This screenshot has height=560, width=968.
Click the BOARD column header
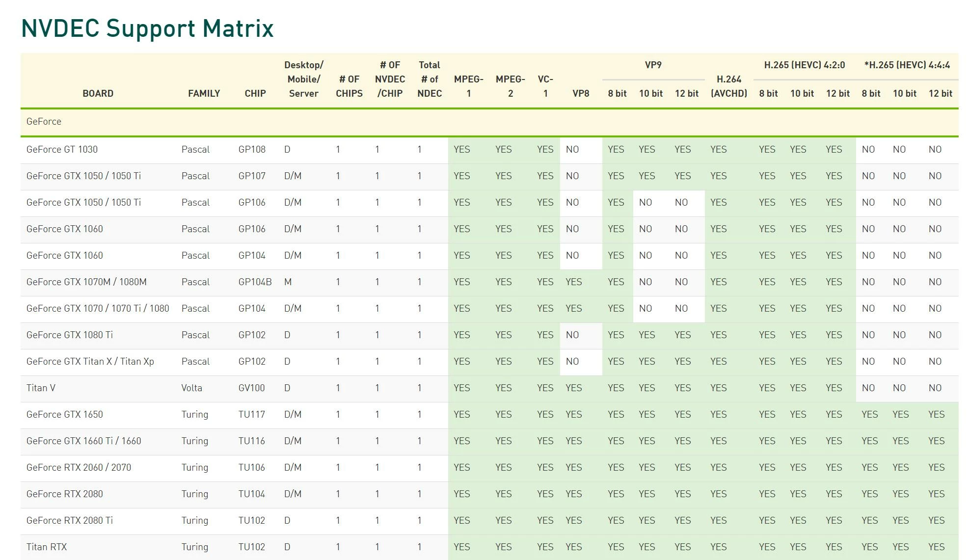tap(98, 93)
